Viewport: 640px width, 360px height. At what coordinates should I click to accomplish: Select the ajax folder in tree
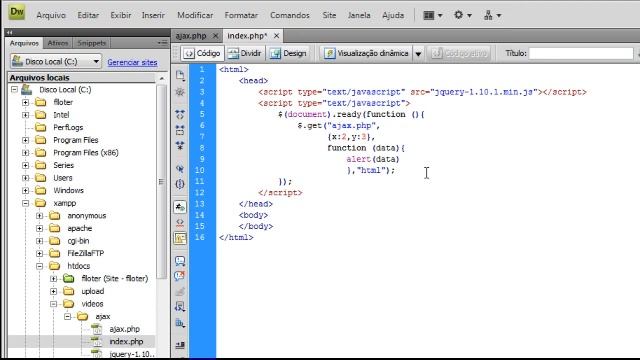pyautogui.click(x=102, y=316)
